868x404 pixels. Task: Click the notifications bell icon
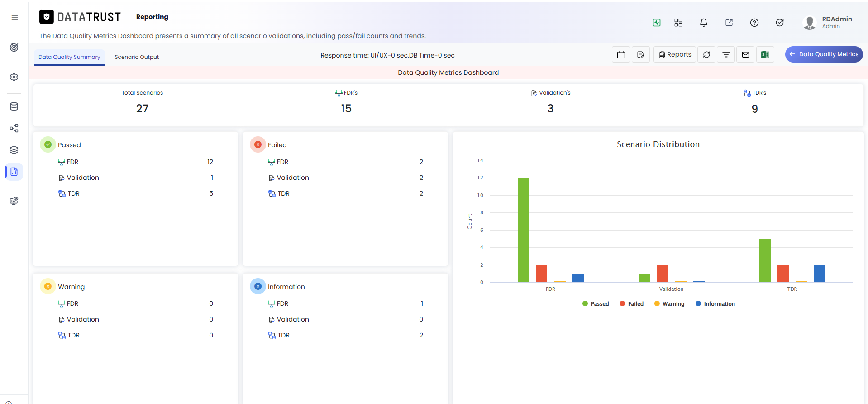[x=703, y=23]
